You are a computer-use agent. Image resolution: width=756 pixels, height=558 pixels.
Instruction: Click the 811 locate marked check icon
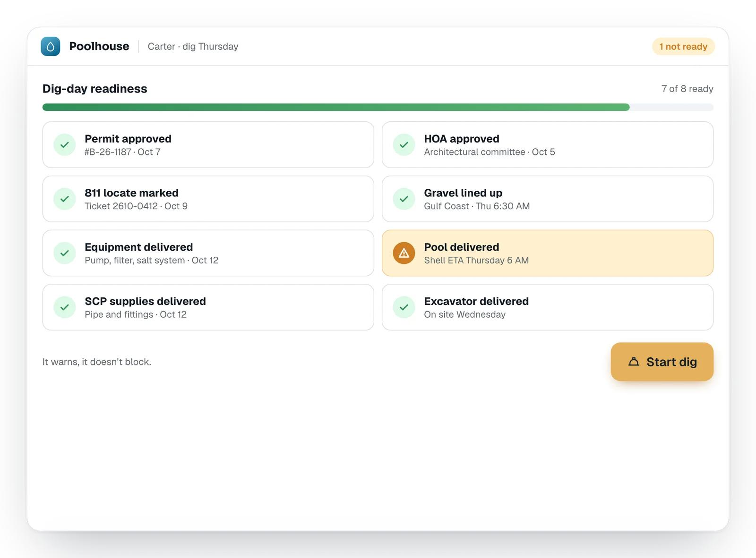coord(65,199)
